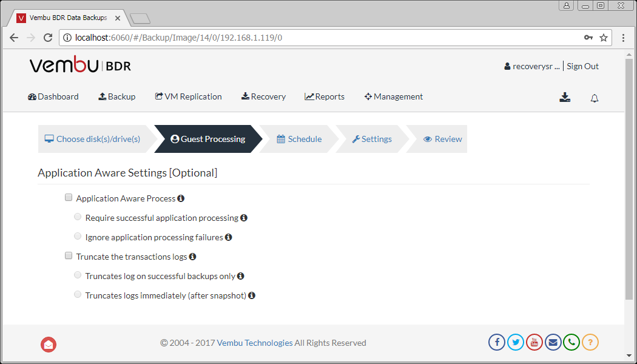Select Truncates logs immediately radio button
Viewport: 637px width, 364px height.
78,295
